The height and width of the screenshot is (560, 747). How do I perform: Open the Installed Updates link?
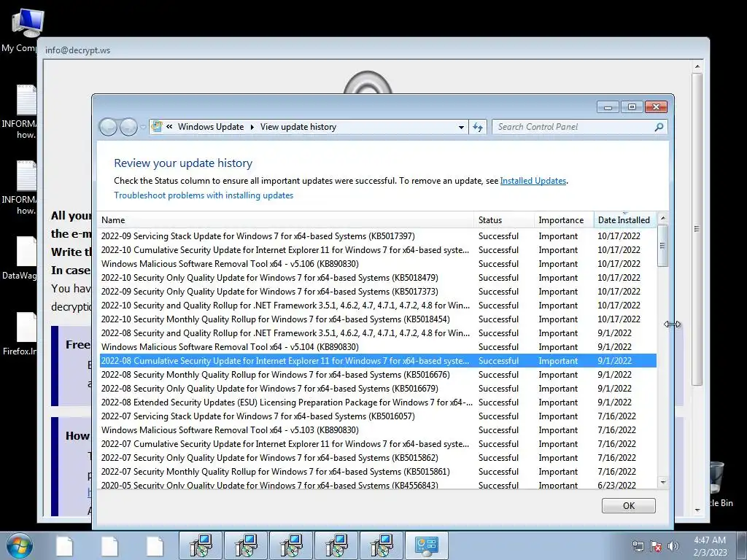(x=533, y=181)
